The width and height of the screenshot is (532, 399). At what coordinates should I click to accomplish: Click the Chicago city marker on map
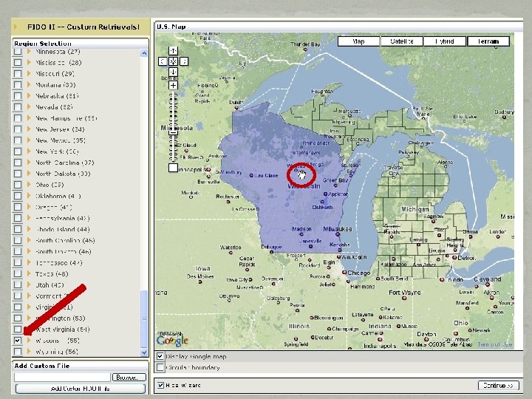(x=344, y=273)
